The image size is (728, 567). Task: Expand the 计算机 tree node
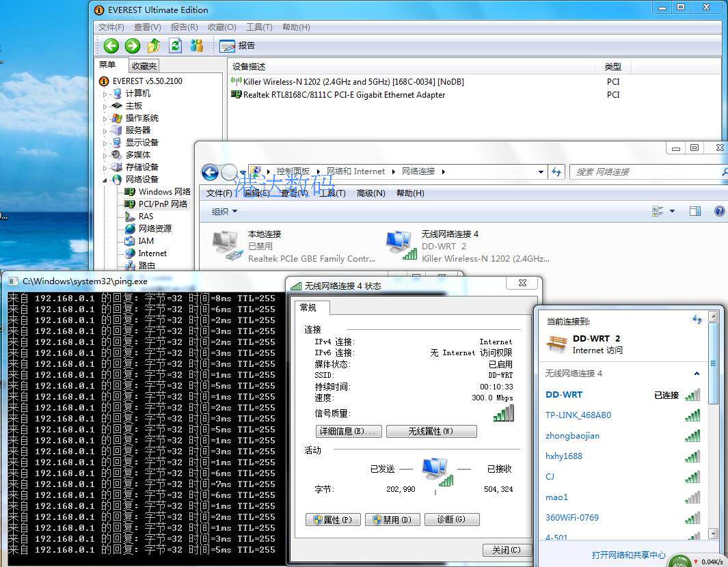(105, 94)
